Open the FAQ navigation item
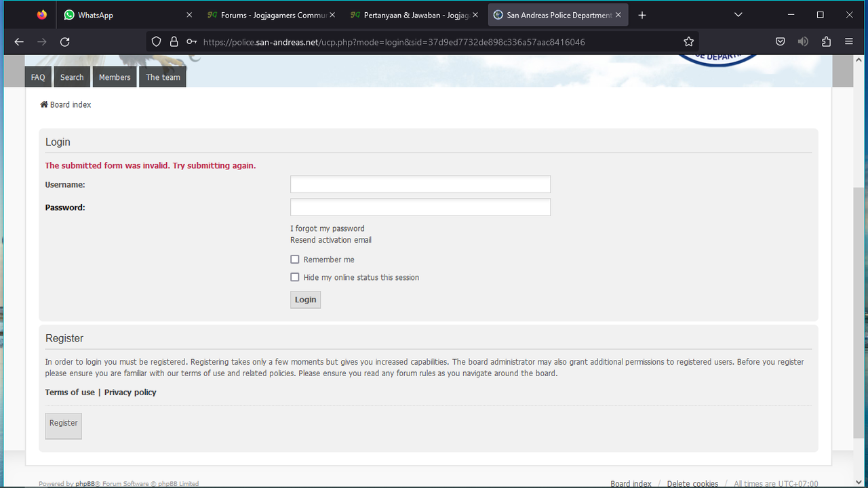Viewport: 868px width, 488px height. (38, 77)
